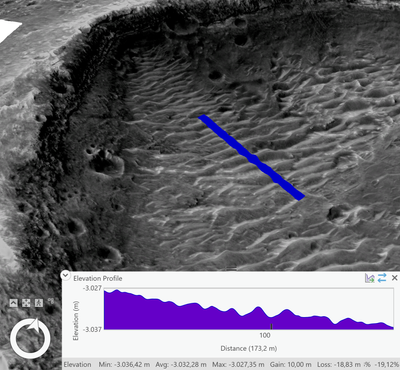This screenshot has height=370, width=400.
Task: Collapse the Elevation Profile panel chevron
Action: (x=65, y=275)
